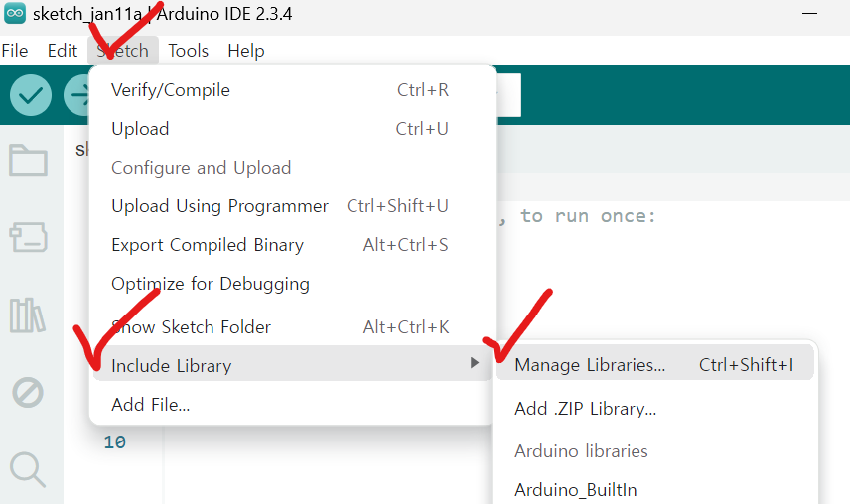Choose Verify/Compile from Sketch menu
Screen dimensions: 850x504
[x=293, y=90]
